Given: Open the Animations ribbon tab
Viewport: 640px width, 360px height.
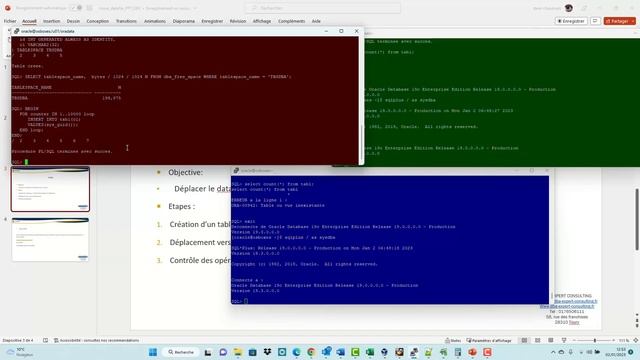Looking at the screenshot, I should [155, 21].
